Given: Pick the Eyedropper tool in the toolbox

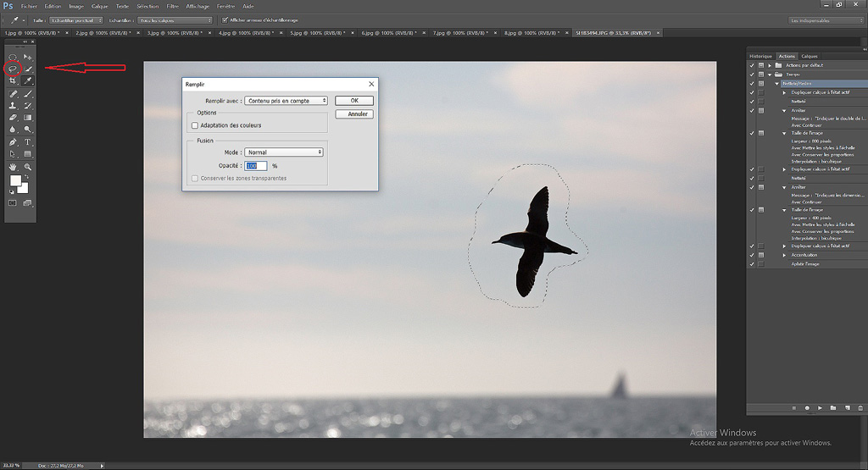Looking at the screenshot, I should 28,81.
